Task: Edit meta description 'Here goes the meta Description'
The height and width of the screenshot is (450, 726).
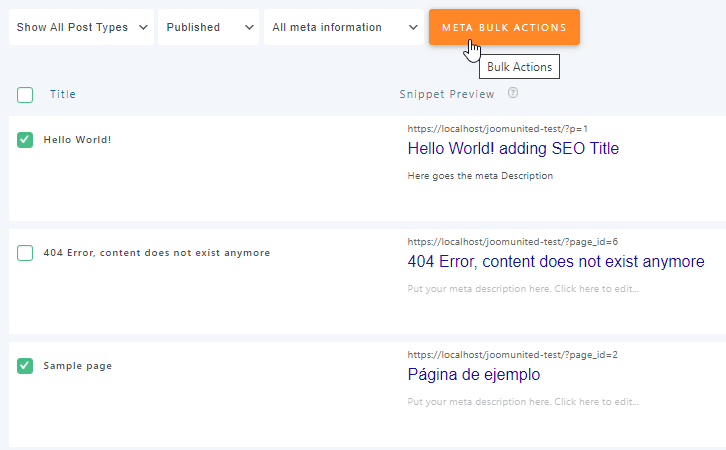Action: [x=480, y=176]
